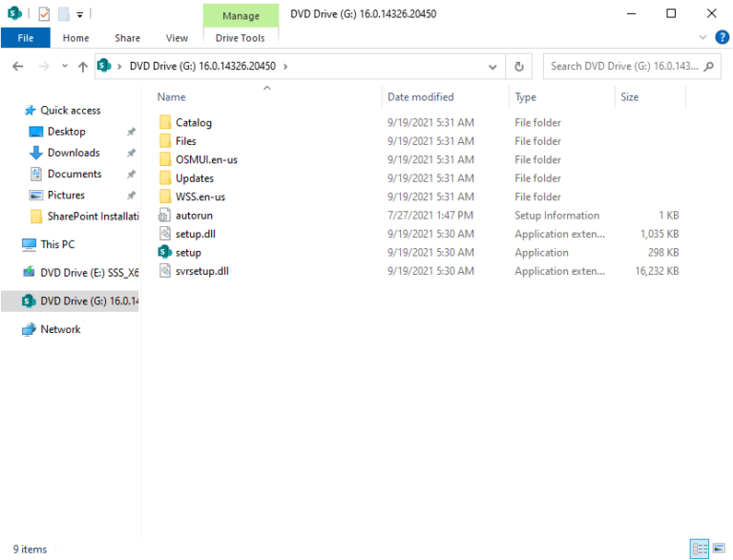
Task: Open the setup application file
Action: pos(188,253)
